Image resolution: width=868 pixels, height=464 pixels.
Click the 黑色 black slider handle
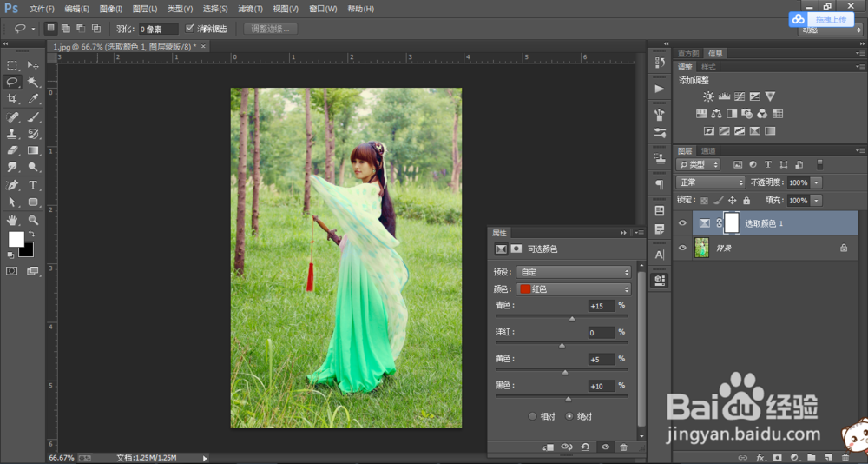[568, 399]
